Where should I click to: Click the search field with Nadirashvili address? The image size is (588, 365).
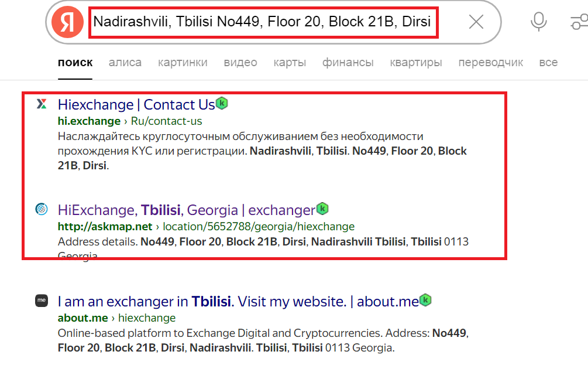(263, 22)
